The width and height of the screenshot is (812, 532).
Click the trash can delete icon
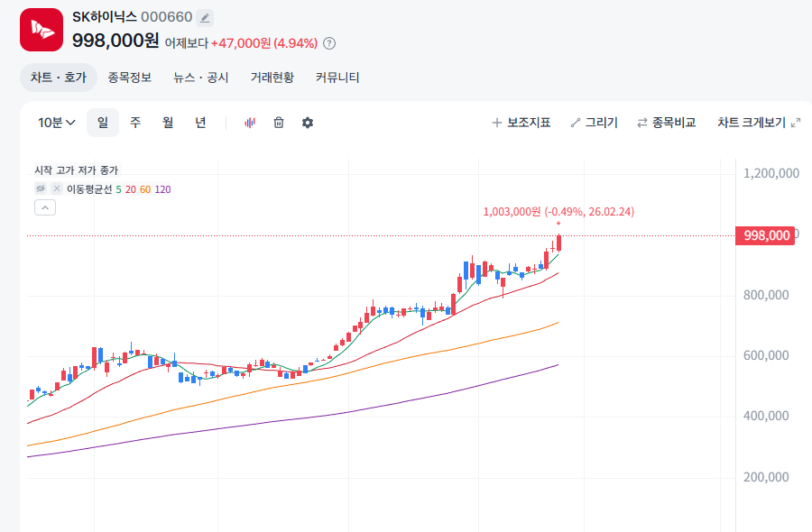(279, 123)
